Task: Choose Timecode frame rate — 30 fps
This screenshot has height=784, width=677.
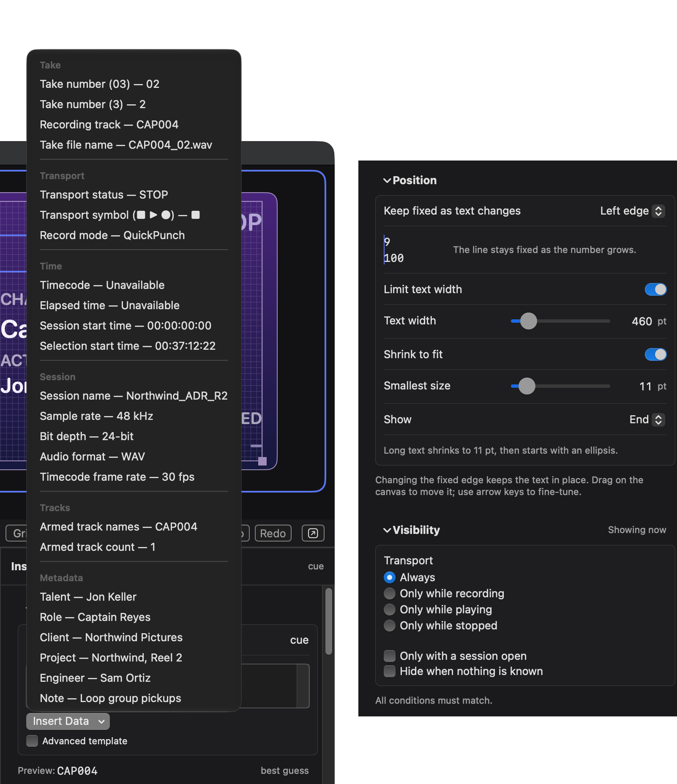Action: click(134, 477)
